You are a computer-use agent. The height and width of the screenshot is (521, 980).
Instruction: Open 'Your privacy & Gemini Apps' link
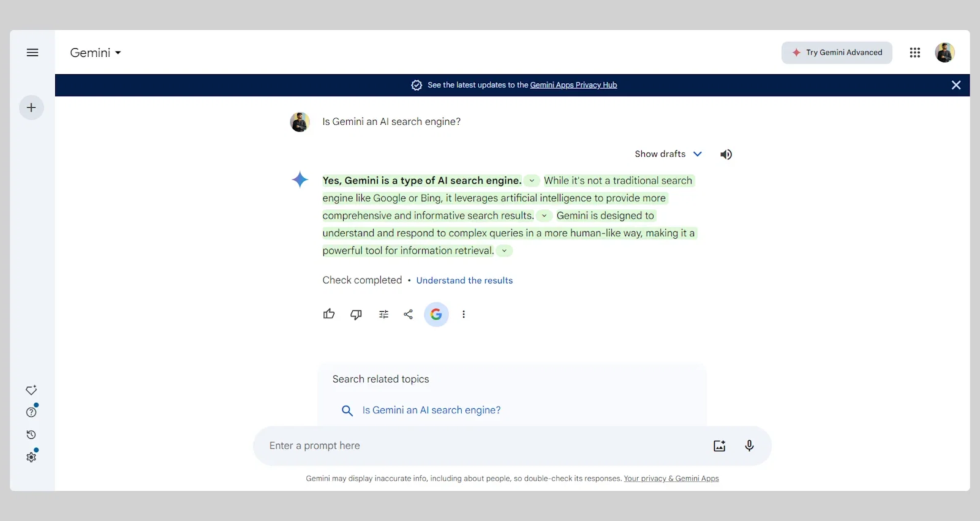(671, 479)
